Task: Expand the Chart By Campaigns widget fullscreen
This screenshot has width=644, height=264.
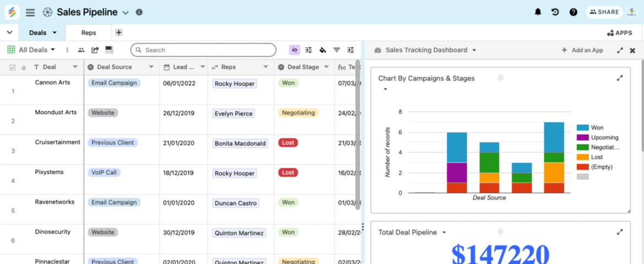Action: click(x=620, y=78)
